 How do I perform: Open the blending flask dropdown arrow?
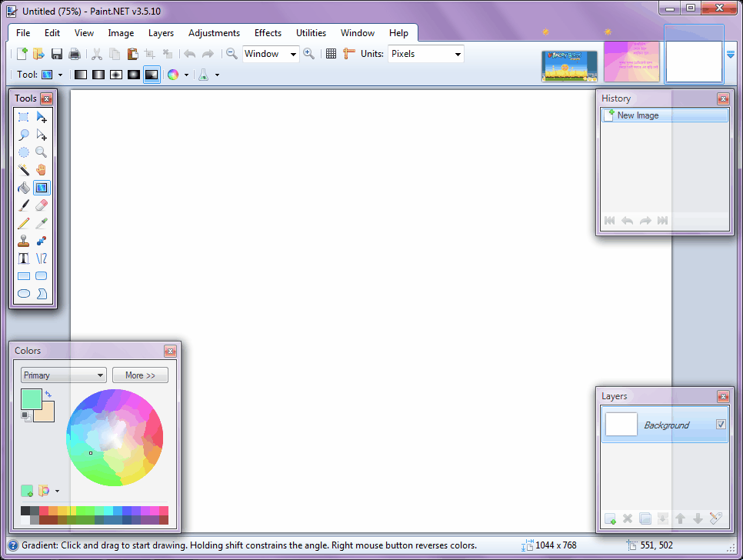pos(217,75)
